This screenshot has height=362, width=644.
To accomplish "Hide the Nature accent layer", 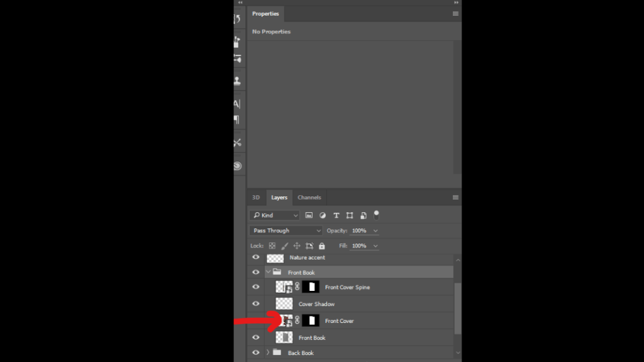I will click(x=256, y=257).
